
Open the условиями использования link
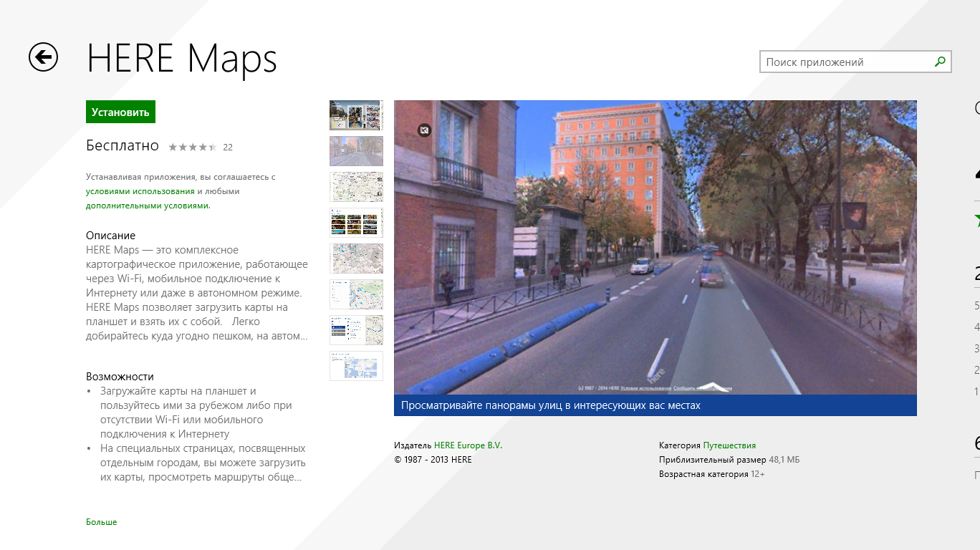[x=140, y=191]
